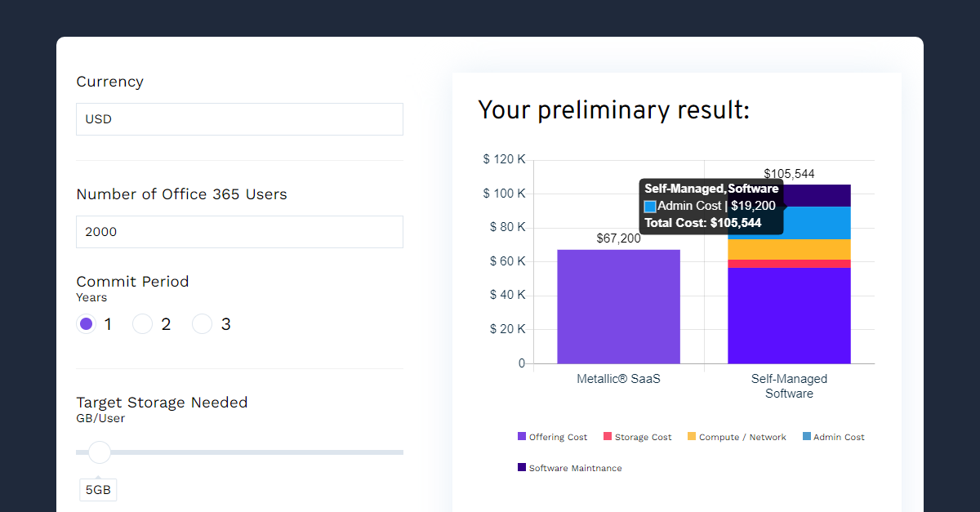This screenshot has height=512, width=980.
Task: Click the $105,544 bar total label
Action: [x=789, y=174]
